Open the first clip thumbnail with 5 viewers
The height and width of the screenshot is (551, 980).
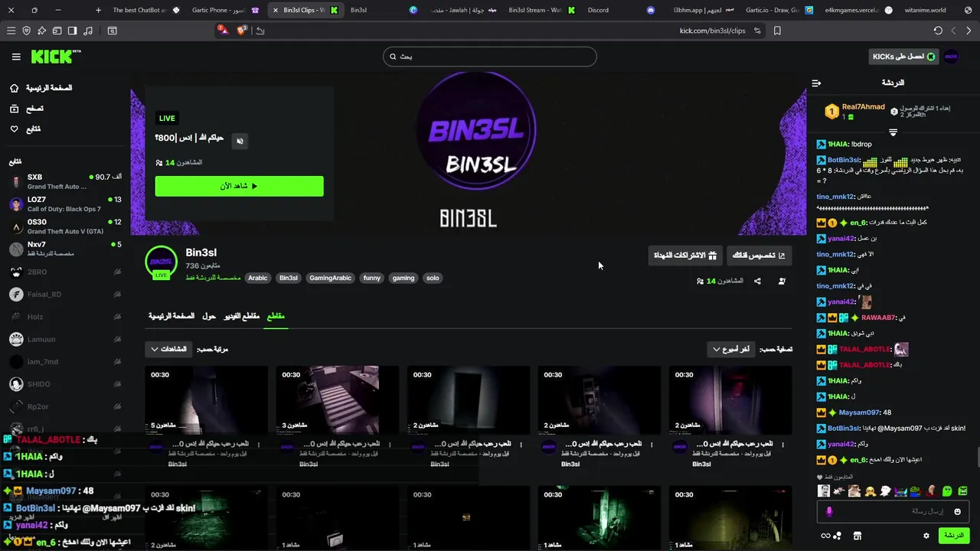pos(206,400)
